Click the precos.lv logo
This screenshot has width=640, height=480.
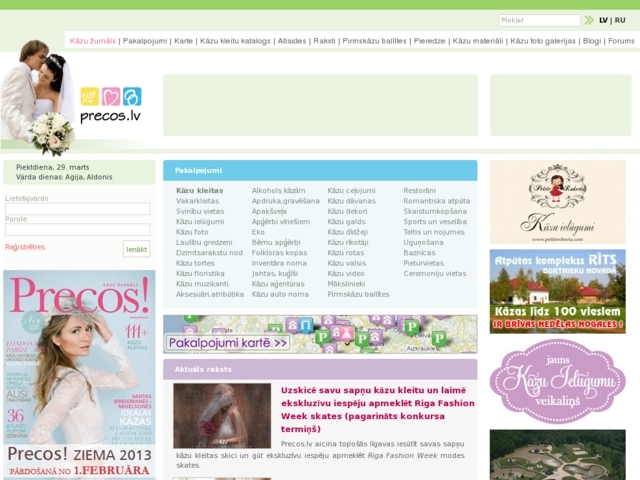[111, 105]
